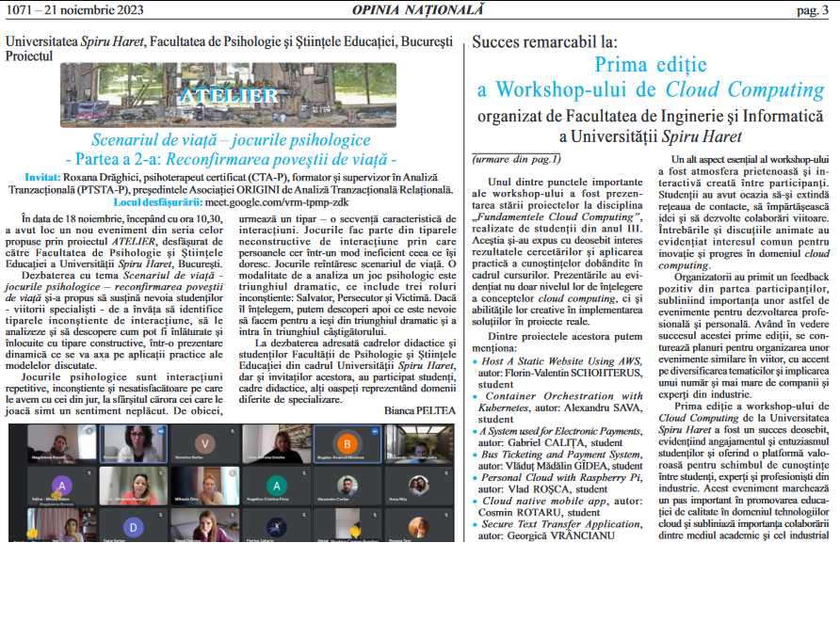Click the muted mic icon on Veronica Barbu's tile
This screenshot has width=840, height=623.
pyautogui.click(x=232, y=431)
